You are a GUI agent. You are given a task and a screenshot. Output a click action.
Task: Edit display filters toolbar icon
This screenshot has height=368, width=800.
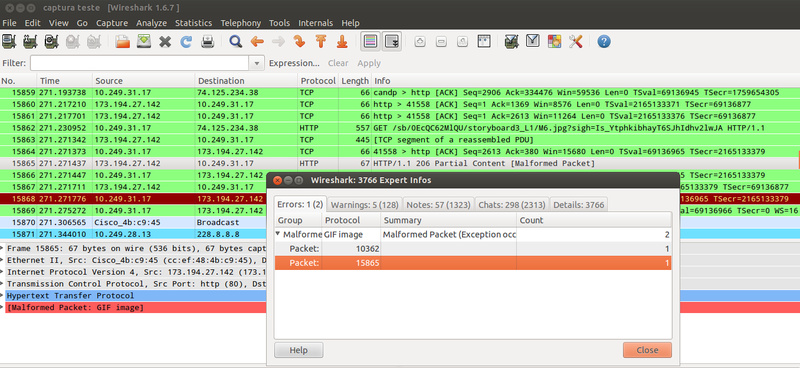coord(533,41)
